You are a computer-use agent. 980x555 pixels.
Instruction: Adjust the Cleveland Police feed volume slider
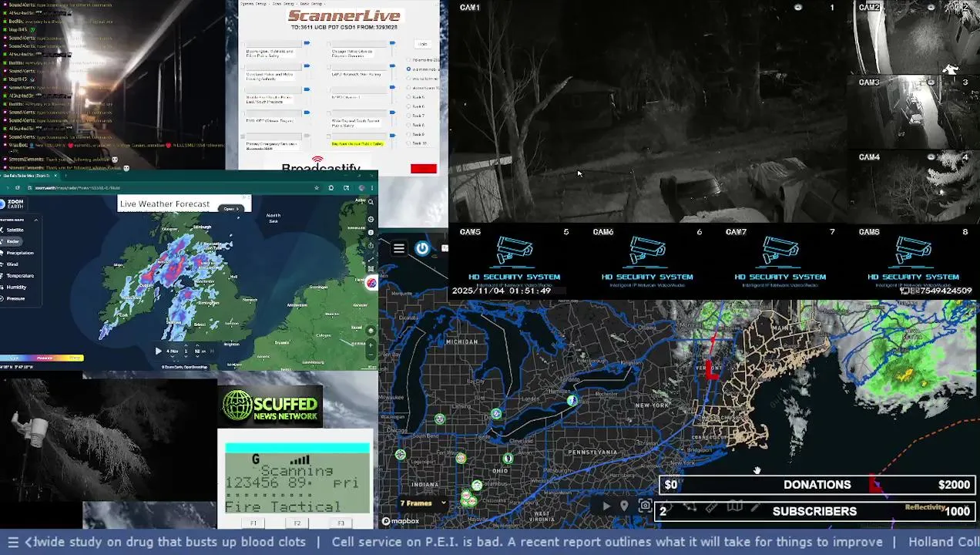[307, 66]
